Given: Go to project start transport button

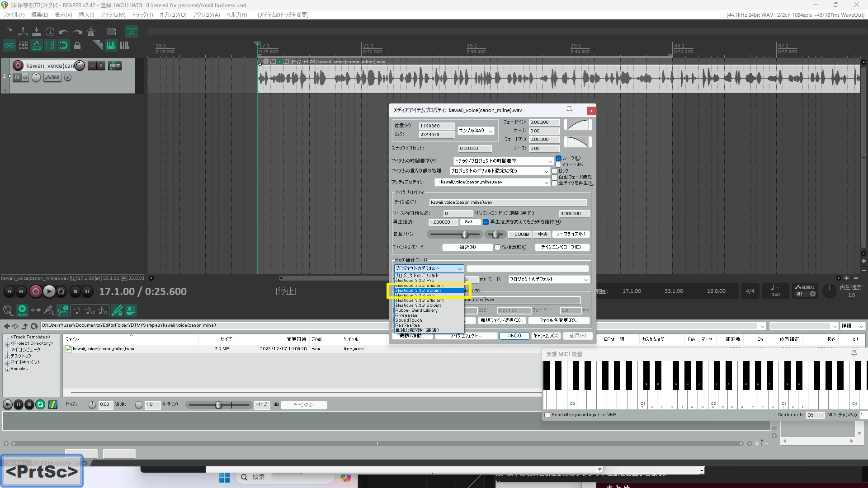Looking at the screenshot, I should coord(9,291).
